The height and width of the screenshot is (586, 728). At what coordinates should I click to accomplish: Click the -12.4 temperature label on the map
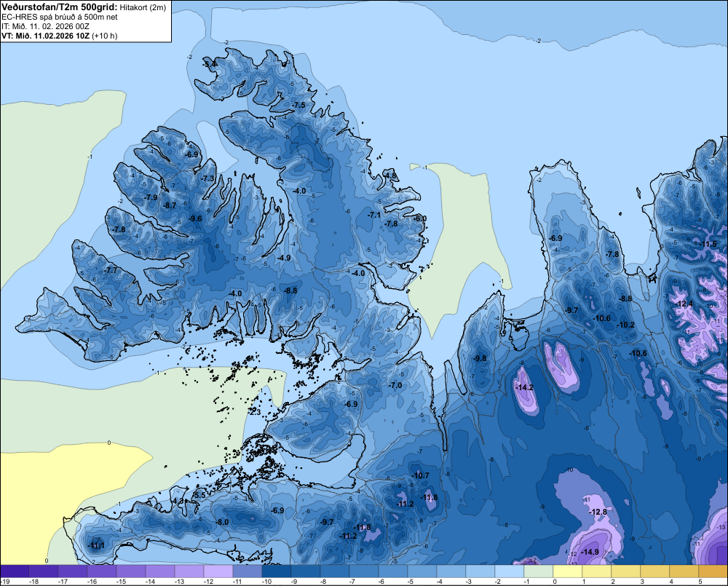tap(684, 304)
